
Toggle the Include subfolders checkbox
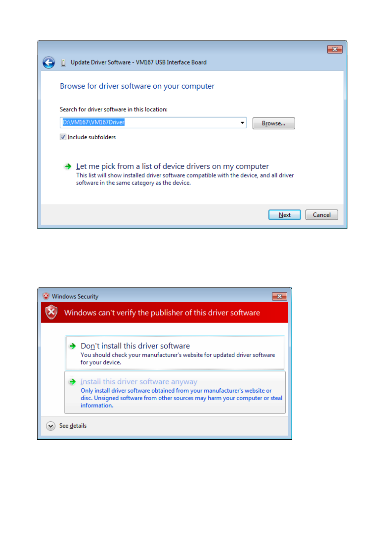[63, 137]
